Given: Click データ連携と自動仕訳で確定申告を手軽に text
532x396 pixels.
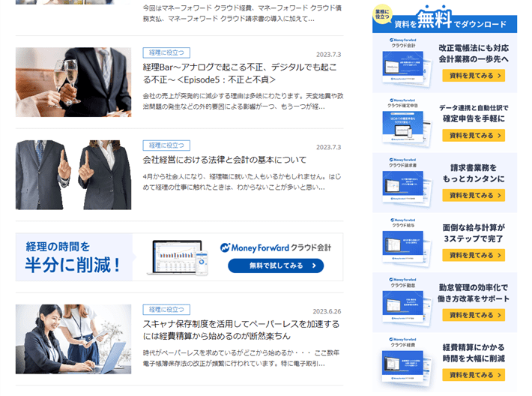Looking at the screenshot, I should coord(474,113).
